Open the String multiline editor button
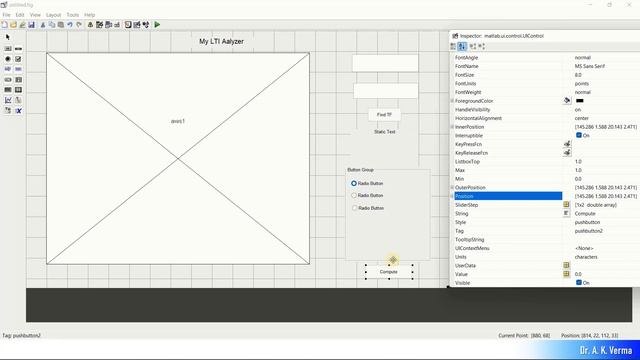Screen dimensions: 640x360 pos(566,213)
